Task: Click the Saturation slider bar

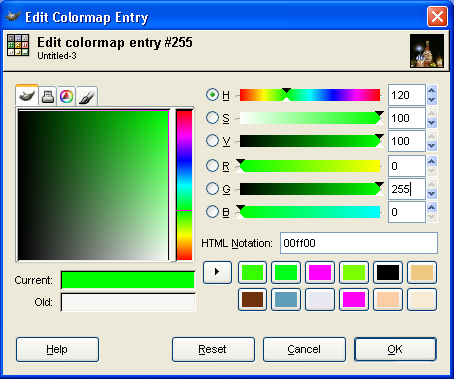Action: click(310, 118)
